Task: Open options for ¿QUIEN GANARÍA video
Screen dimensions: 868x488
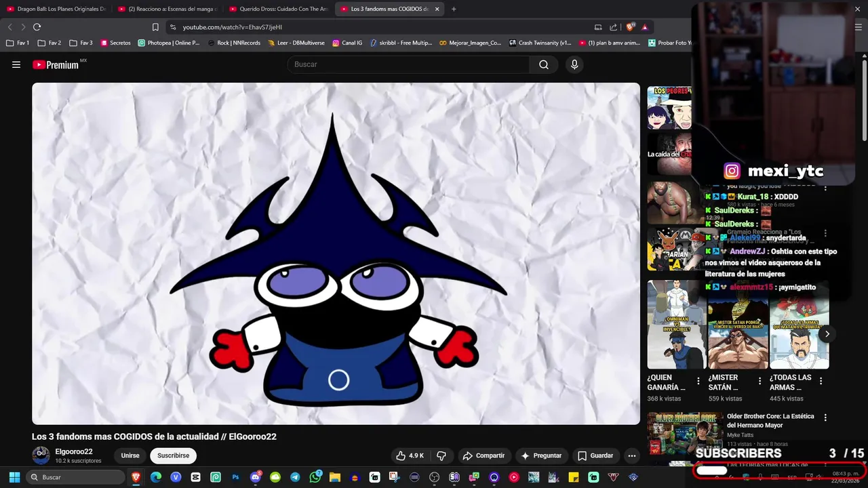Action: click(x=698, y=382)
